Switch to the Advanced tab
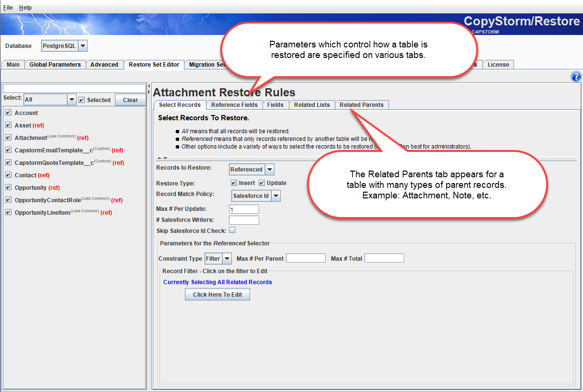The width and height of the screenshot is (583, 392). pos(104,65)
